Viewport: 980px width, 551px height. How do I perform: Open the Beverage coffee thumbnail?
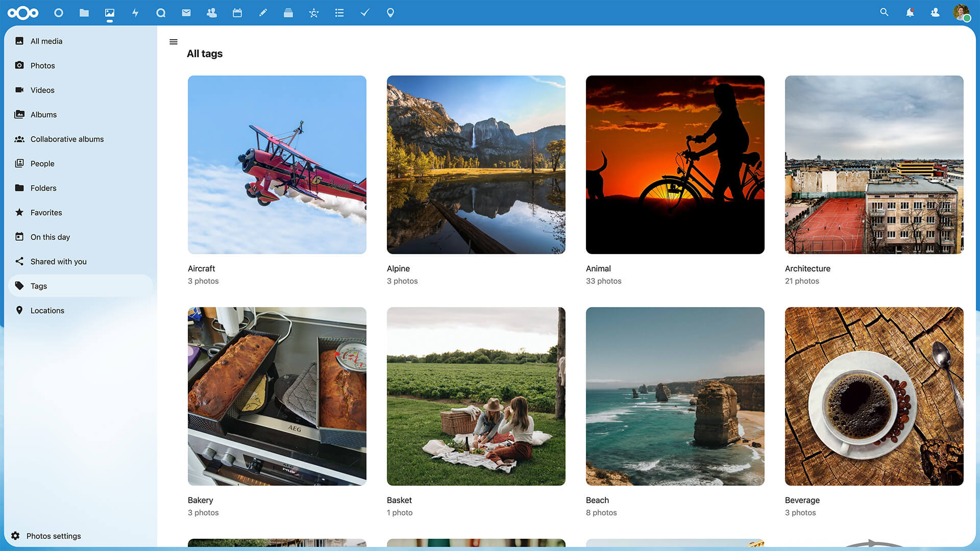click(x=874, y=396)
